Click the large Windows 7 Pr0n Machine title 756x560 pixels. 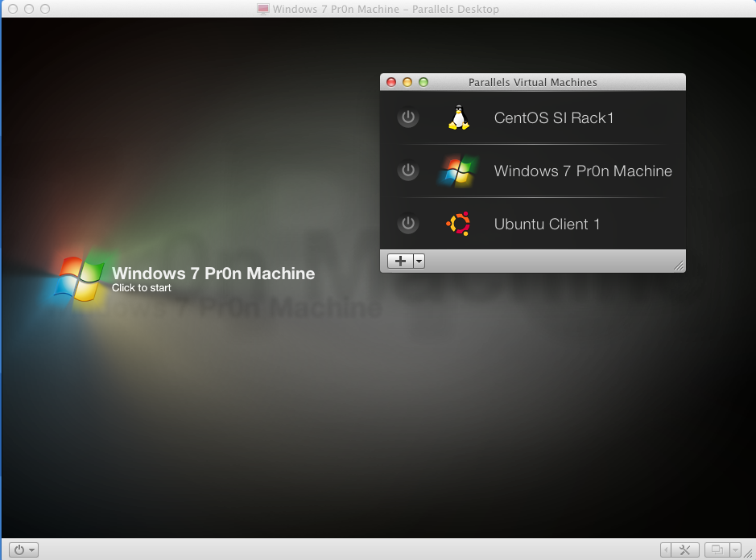[213, 274]
